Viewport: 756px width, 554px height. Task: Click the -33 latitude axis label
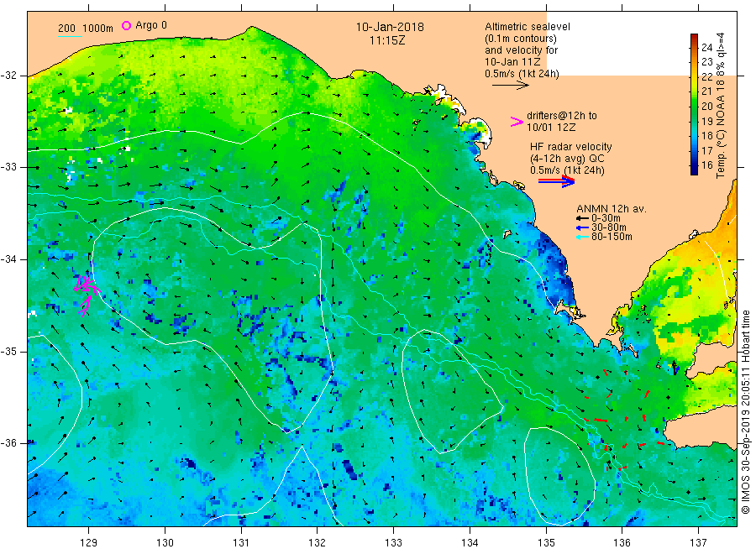click(8, 167)
